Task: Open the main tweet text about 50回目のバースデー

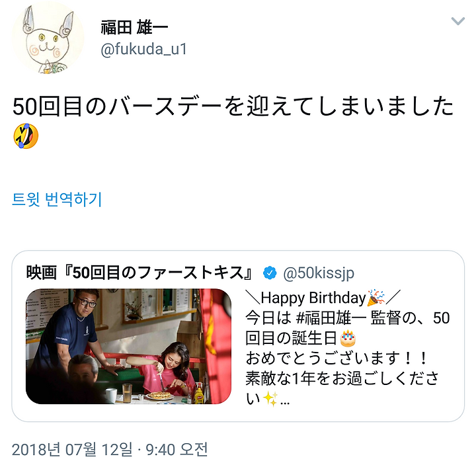Action: [233, 106]
